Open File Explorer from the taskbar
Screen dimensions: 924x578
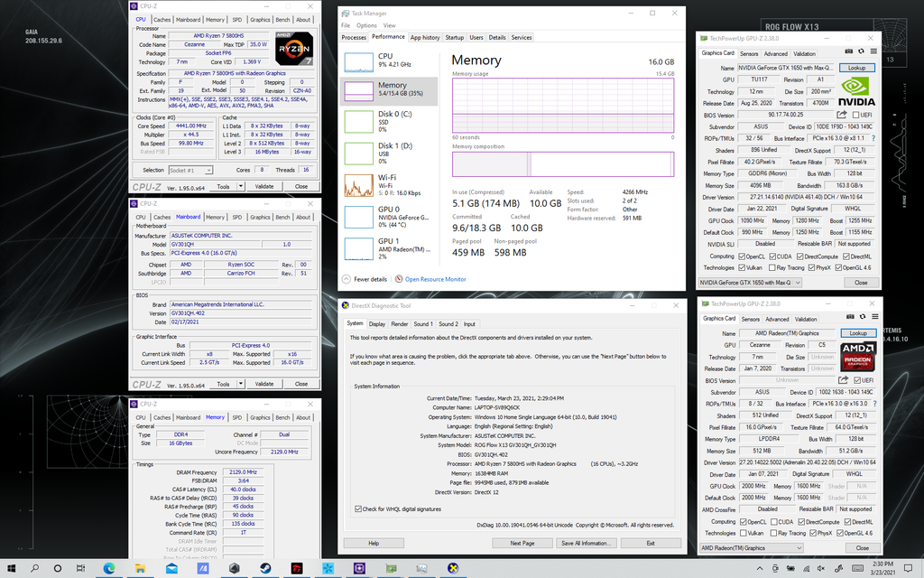(140, 569)
